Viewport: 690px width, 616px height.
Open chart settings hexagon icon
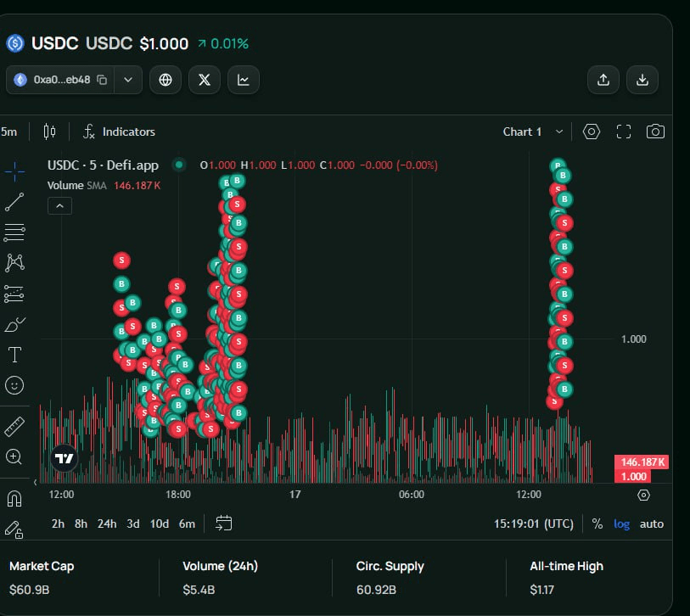pyautogui.click(x=592, y=132)
